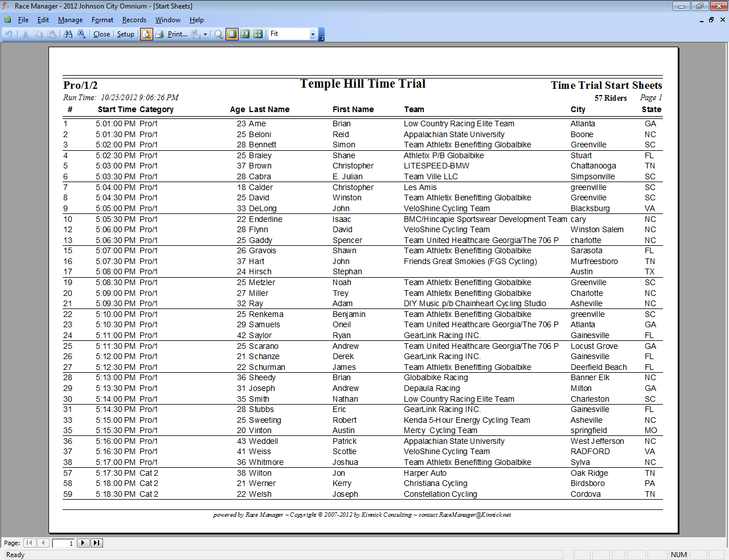The width and height of the screenshot is (729, 560).
Task: Open the File menu
Action: pyautogui.click(x=23, y=20)
